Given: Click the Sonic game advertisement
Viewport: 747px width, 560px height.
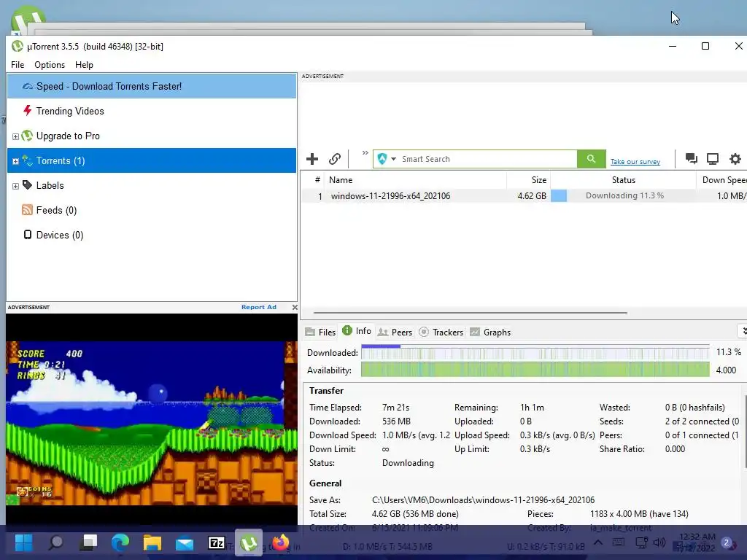Looking at the screenshot, I should coord(152,423).
